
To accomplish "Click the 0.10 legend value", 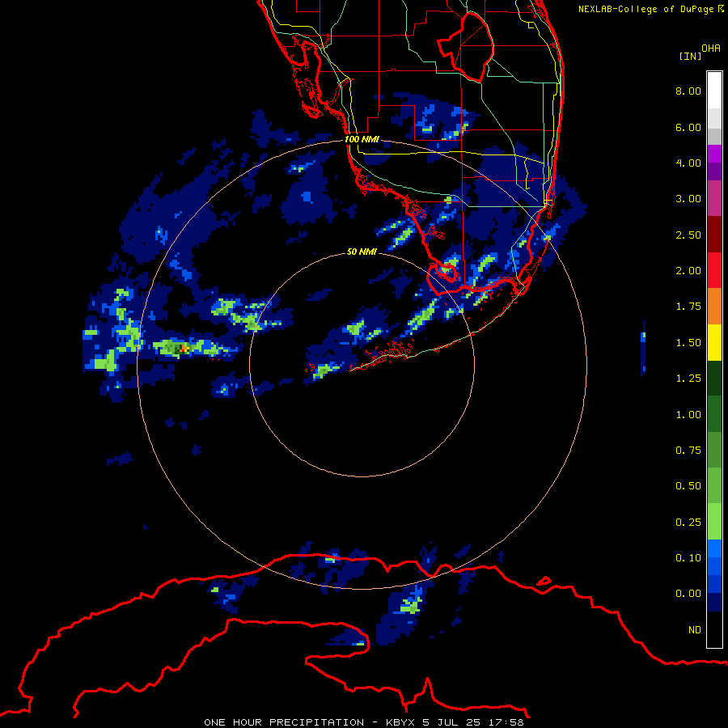I will click(x=688, y=558).
